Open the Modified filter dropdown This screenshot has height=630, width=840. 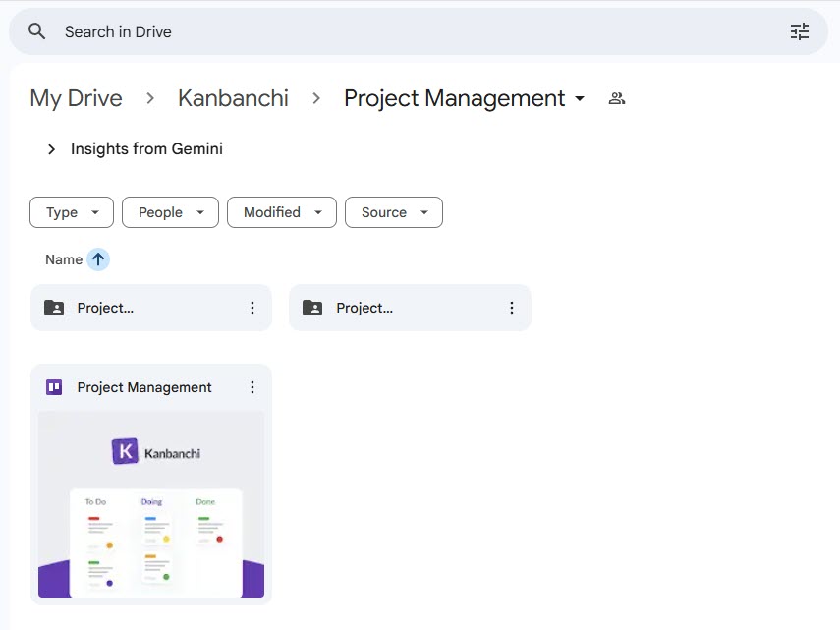point(281,212)
